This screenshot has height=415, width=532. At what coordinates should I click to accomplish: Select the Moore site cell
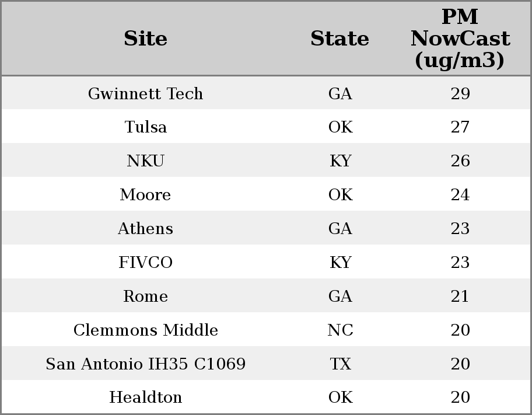click(146, 194)
